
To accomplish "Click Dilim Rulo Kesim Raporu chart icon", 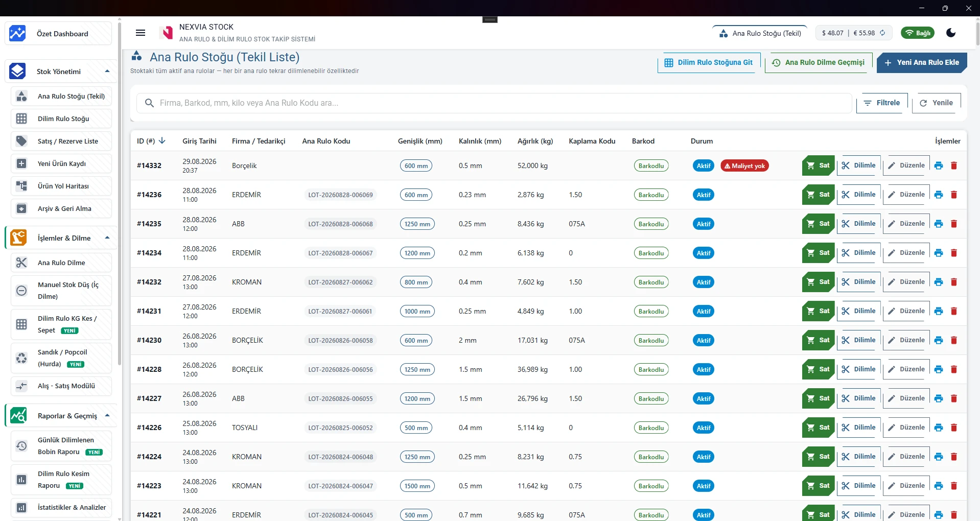I will pyautogui.click(x=21, y=480).
